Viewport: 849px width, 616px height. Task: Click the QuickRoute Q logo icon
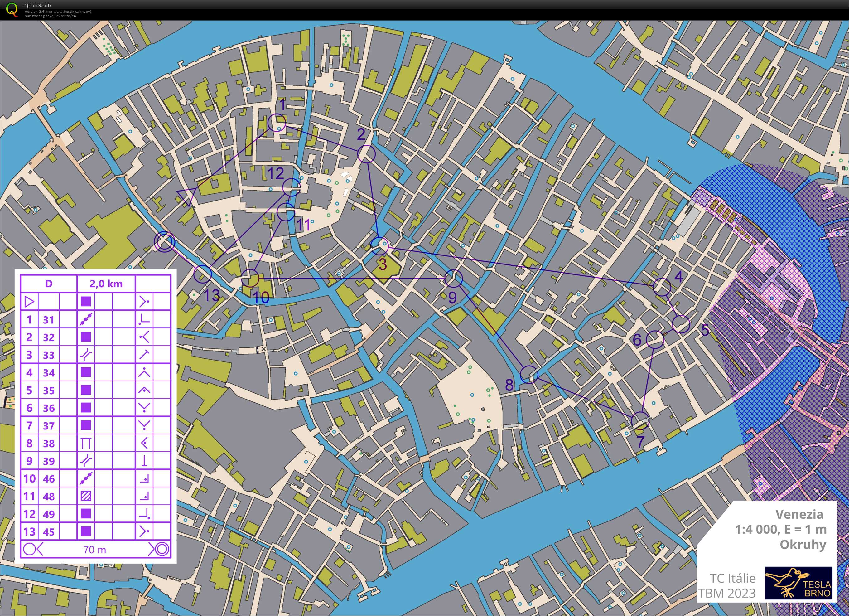pos(12,9)
